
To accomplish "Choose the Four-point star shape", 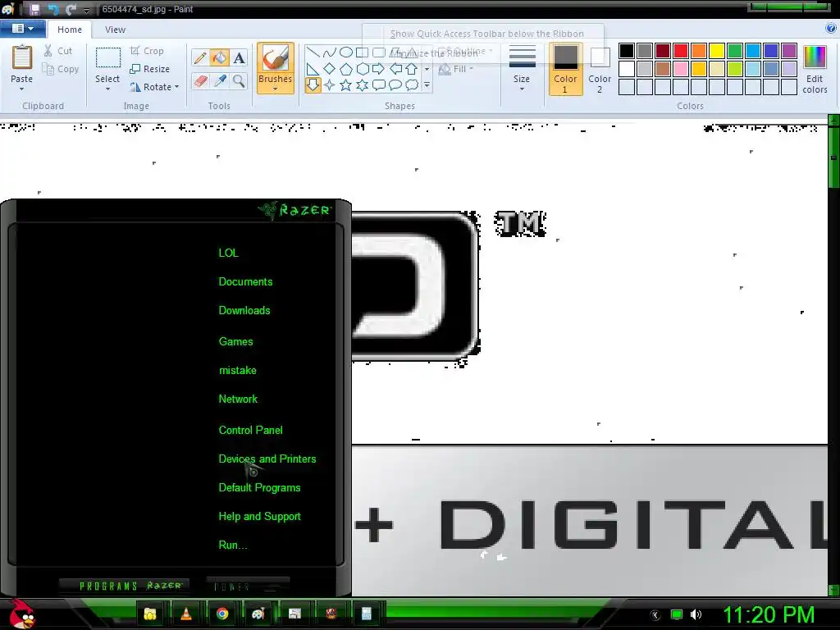I will tap(330, 84).
